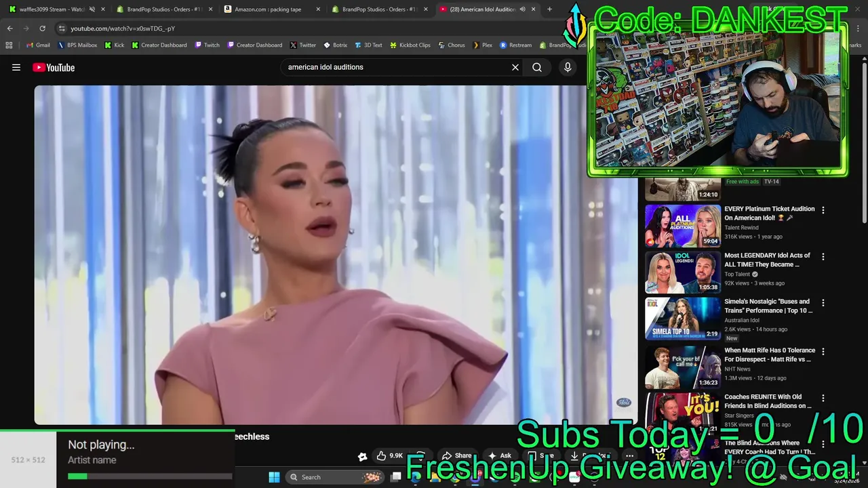Open the Chorus bookmark
868x488 pixels.
452,45
